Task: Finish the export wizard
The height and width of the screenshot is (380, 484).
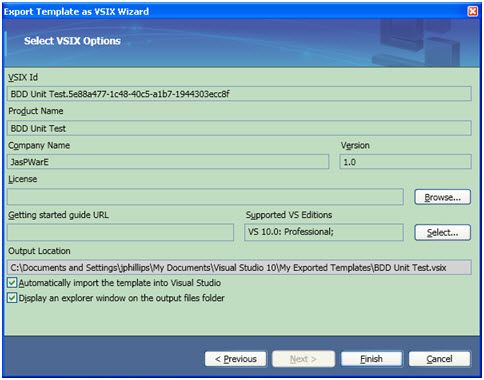Action: (371, 359)
